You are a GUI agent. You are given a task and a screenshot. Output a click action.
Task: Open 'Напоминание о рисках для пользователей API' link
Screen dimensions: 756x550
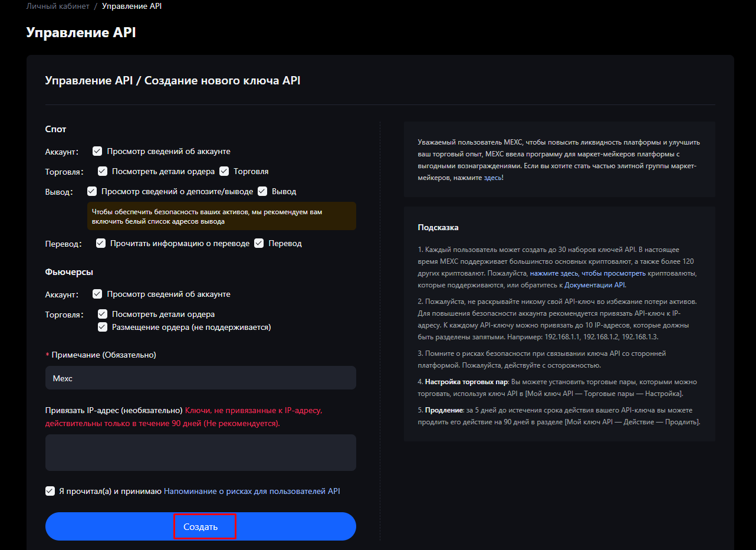click(252, 491)
